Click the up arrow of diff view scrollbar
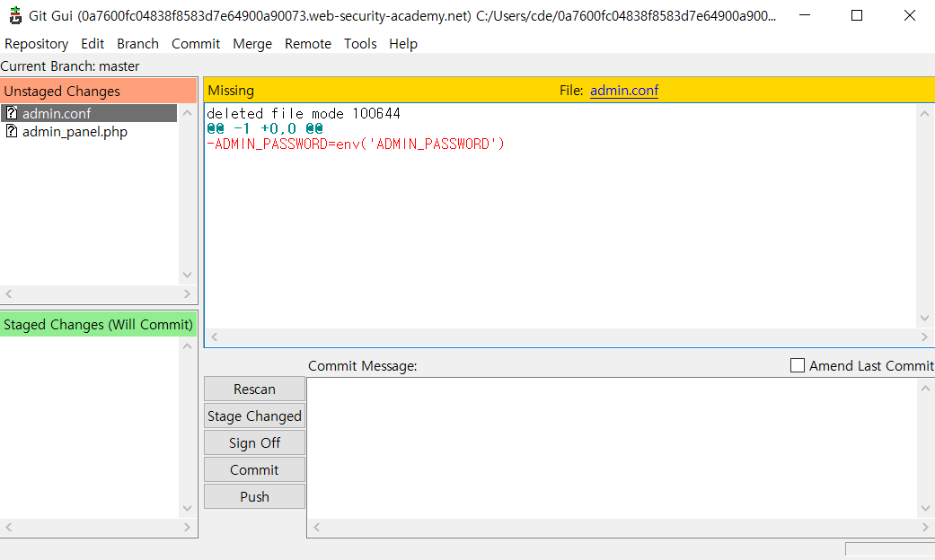This screenshot has width=935, height=560. (x=925, y=113)
